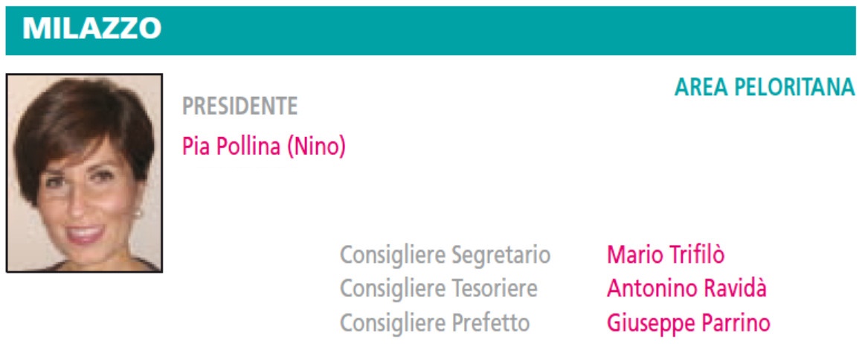
Task: Open the AREA PELORITANA link
Action: tap(765, 88)
